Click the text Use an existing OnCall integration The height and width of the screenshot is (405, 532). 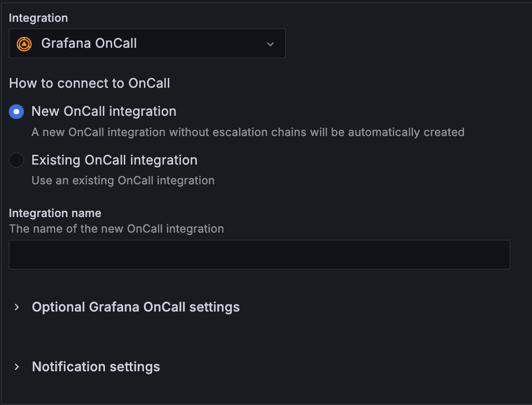pyautogui.click(x=123, y=180)
